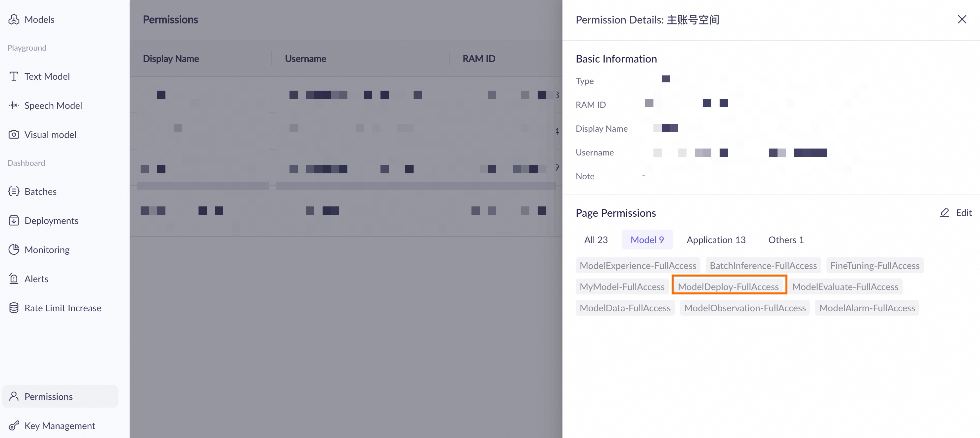This screenshot has width=980, height=438.
Task: Select the Text Model playground icon
Action: coord(14,76)
